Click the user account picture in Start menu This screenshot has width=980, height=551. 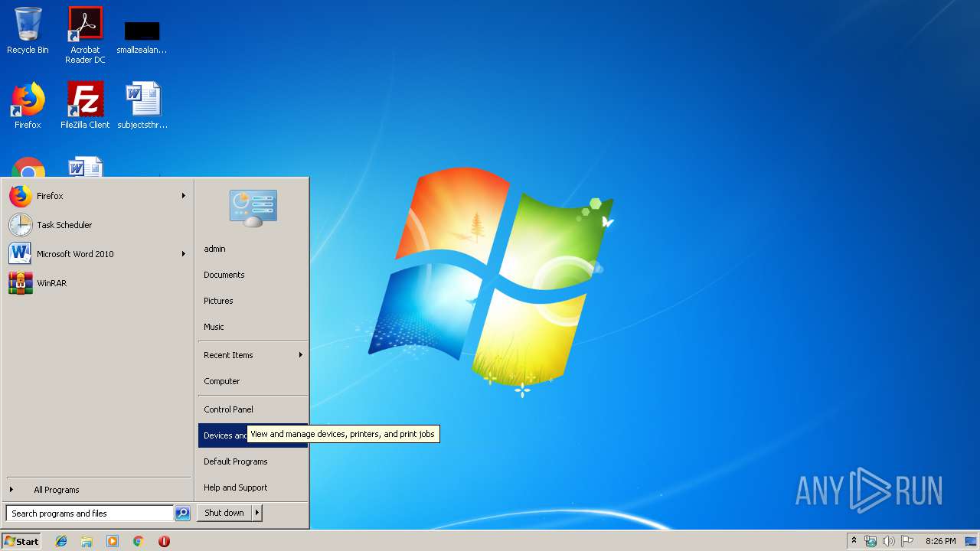(x=253, y=208)
